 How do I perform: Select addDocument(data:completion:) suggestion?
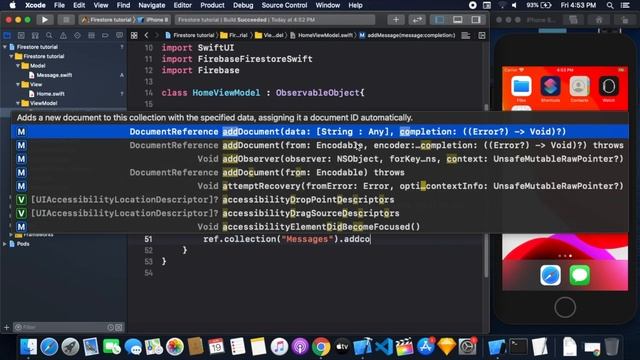tap(320, 131)
